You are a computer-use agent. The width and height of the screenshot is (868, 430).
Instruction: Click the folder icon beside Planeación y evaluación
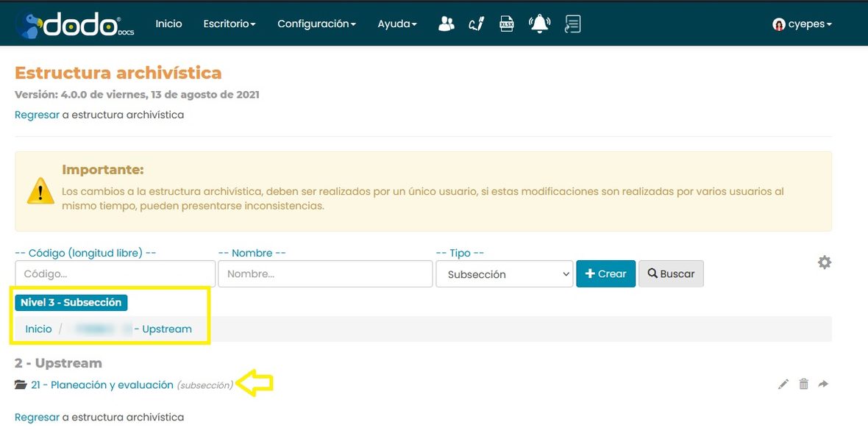(x=21, y=385)
